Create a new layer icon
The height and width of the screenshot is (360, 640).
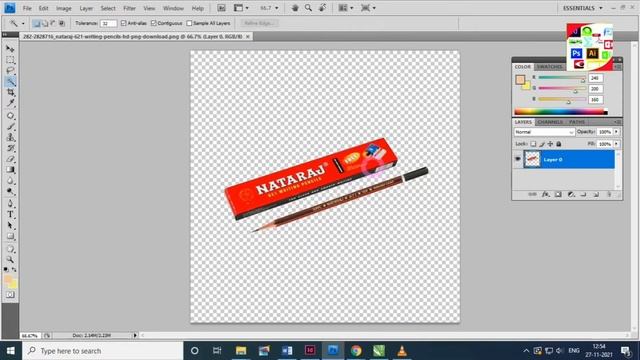596,195
